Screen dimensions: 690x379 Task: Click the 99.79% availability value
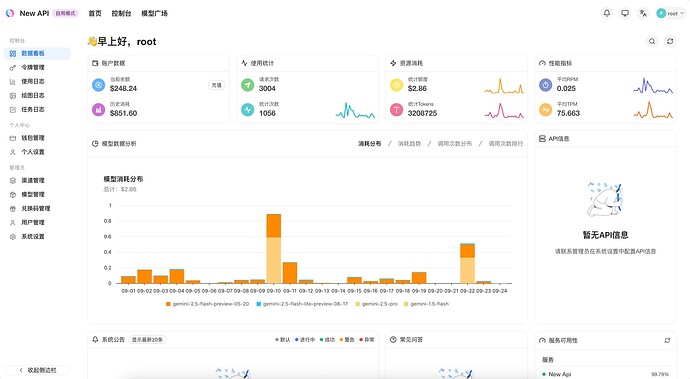tap(660, 374)
